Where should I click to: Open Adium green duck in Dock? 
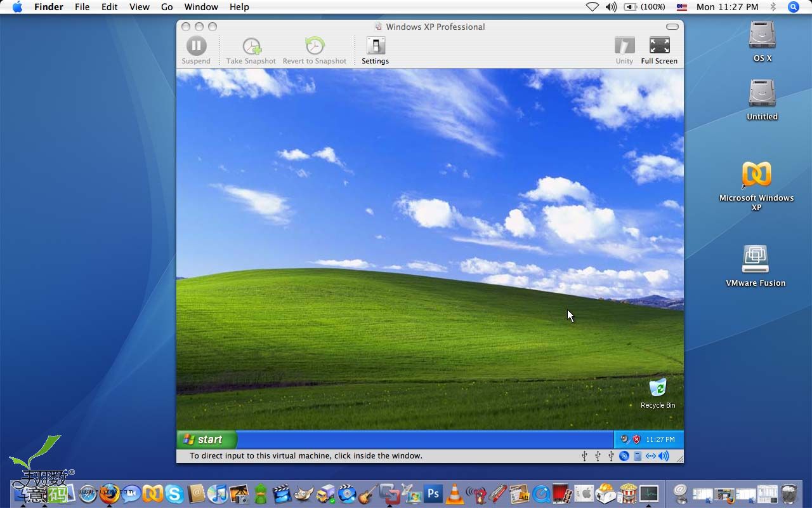261,493
